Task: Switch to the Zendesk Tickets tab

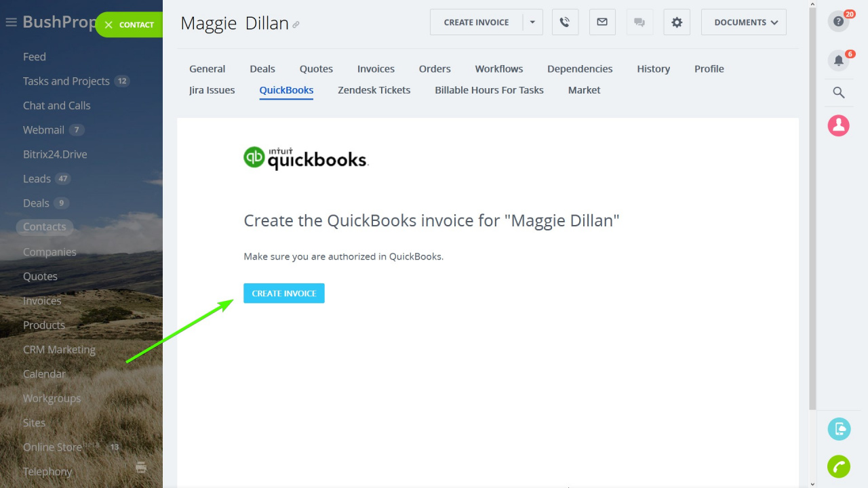Action: (x=374, y=90)
